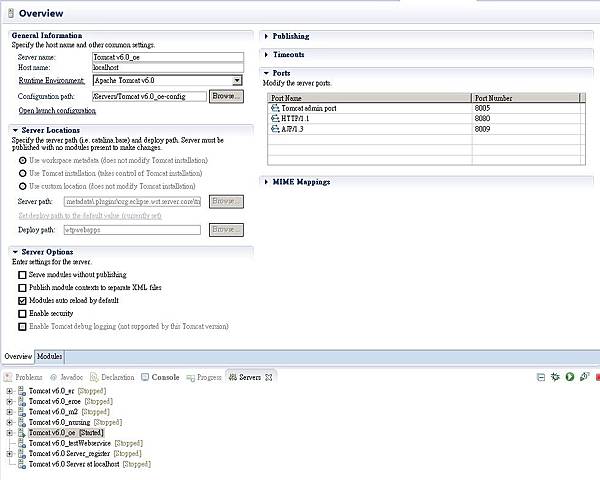The width and height of the screenshot is (600, 480).
Task: Click the Tomcat admin port row icon
Action: pyautogui.click(x=275, y=108)
